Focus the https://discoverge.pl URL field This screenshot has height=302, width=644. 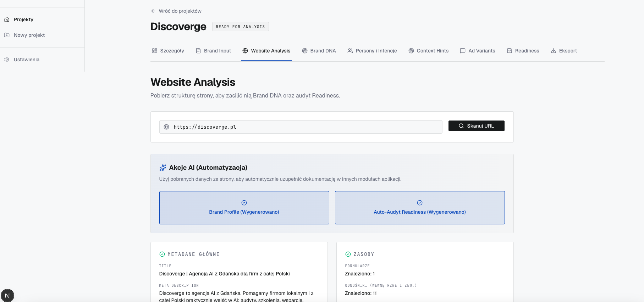coord(301,127)
